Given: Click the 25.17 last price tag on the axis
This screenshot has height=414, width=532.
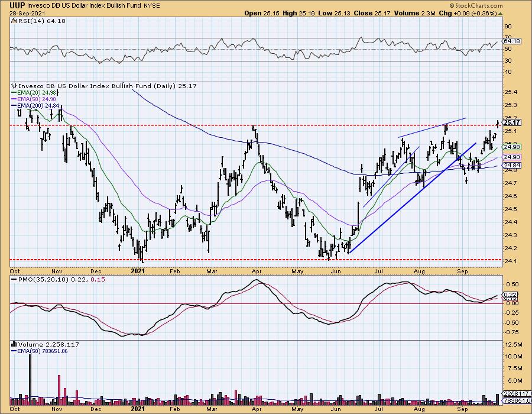Looking at the screenshot, I should [512, 122].
